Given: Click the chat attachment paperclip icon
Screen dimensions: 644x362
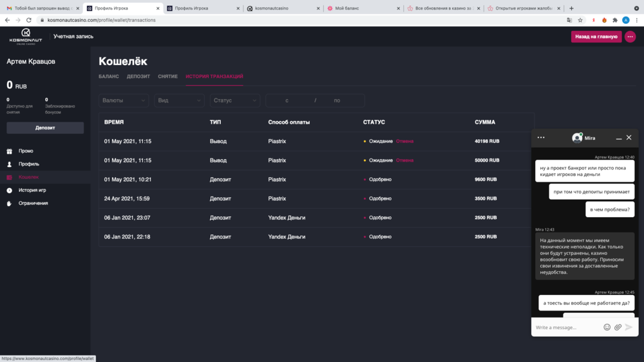Looking at the screenshot, I should click(x=618, y=327).
